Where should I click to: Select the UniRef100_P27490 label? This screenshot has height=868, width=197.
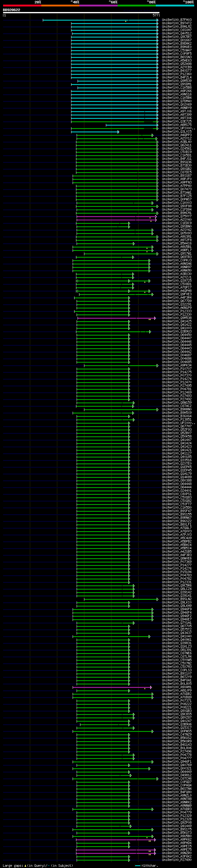pyautogui.click(x=177, y=860)
